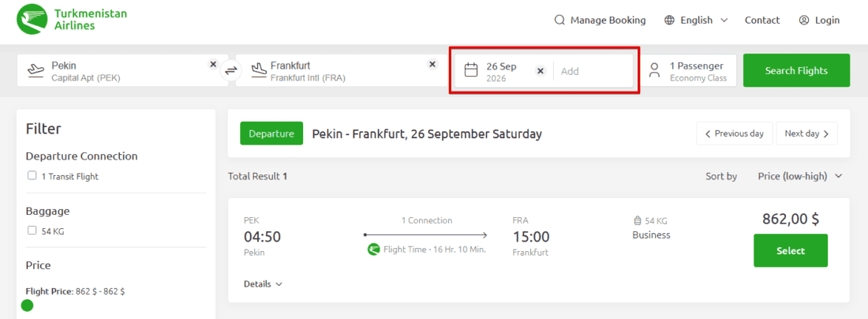Clear the 26 Sep departure date
868x319 pixels.
click(541, 71)
